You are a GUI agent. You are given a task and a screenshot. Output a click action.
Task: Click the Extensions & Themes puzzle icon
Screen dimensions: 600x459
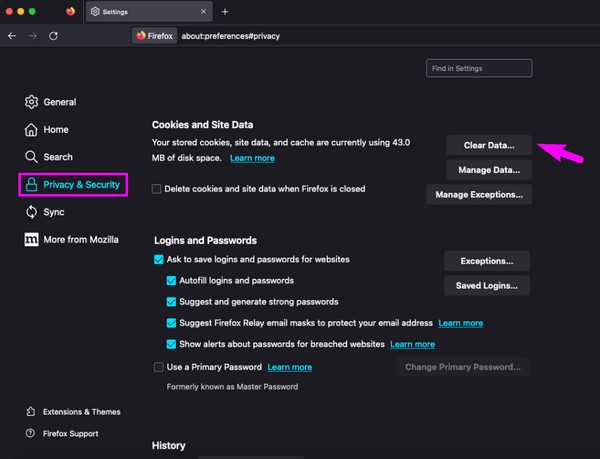[31, 412]
